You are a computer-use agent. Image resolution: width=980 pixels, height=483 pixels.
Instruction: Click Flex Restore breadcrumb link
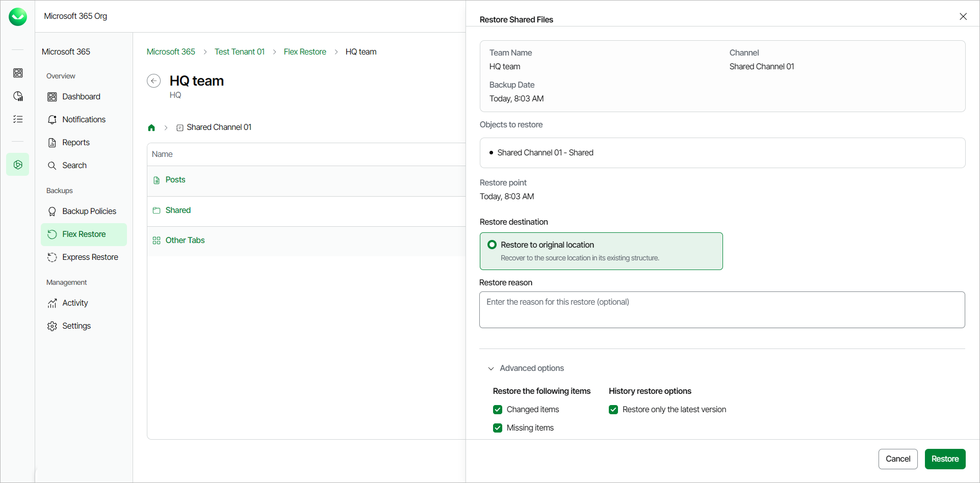pos(305,52)
